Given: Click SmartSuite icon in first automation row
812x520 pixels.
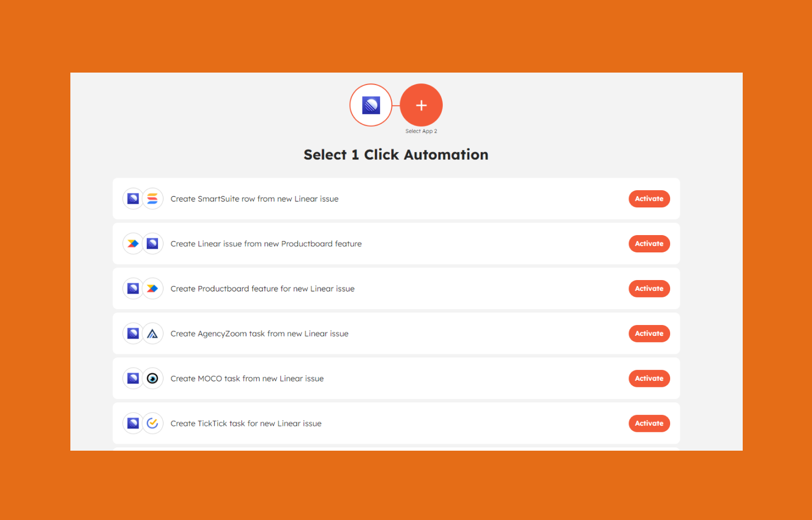Looking at the screenshot, I should (x=153, y=199).
